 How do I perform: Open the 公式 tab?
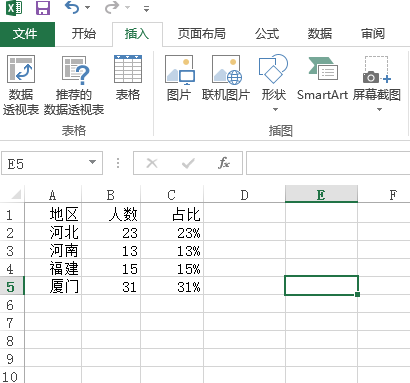(267, 34)
